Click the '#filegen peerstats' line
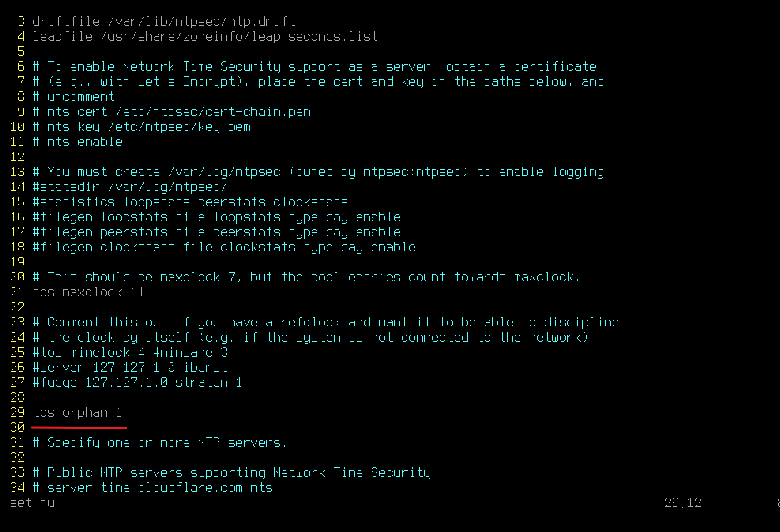The width and height of the screenshot is (780, 532). [x=216, y=232]
